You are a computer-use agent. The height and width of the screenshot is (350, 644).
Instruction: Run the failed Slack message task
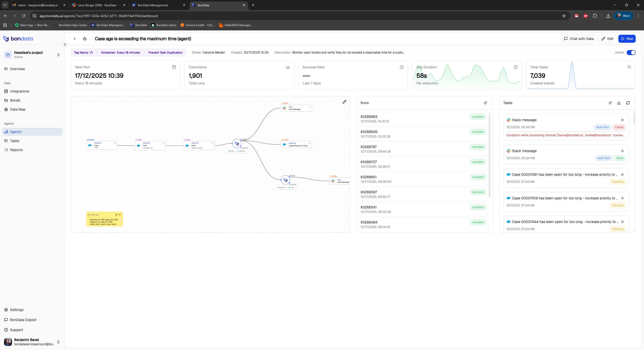pos(623,120)
